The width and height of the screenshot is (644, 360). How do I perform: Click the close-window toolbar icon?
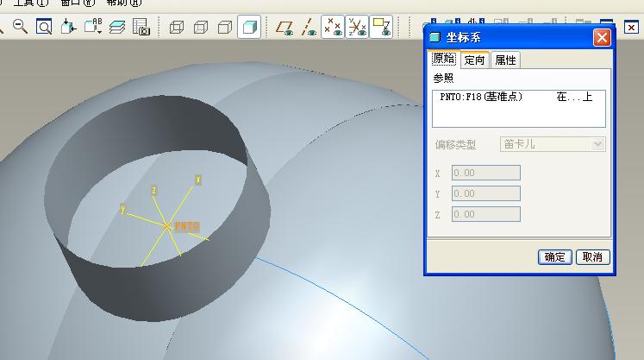(631, 28)
